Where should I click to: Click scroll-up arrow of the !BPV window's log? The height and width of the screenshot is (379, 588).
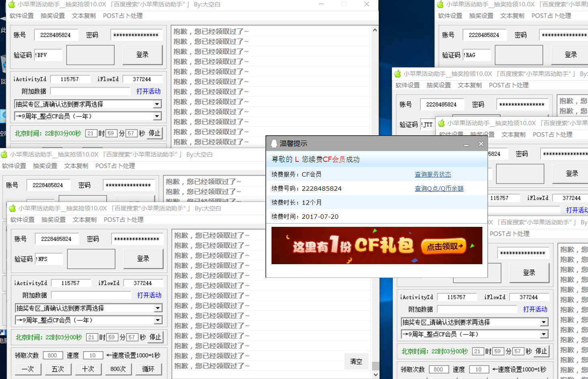click(375, 30)
